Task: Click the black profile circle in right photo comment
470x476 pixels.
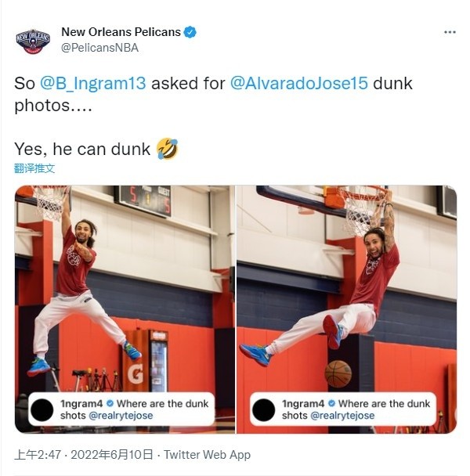Action: click(x=263, y=409)
